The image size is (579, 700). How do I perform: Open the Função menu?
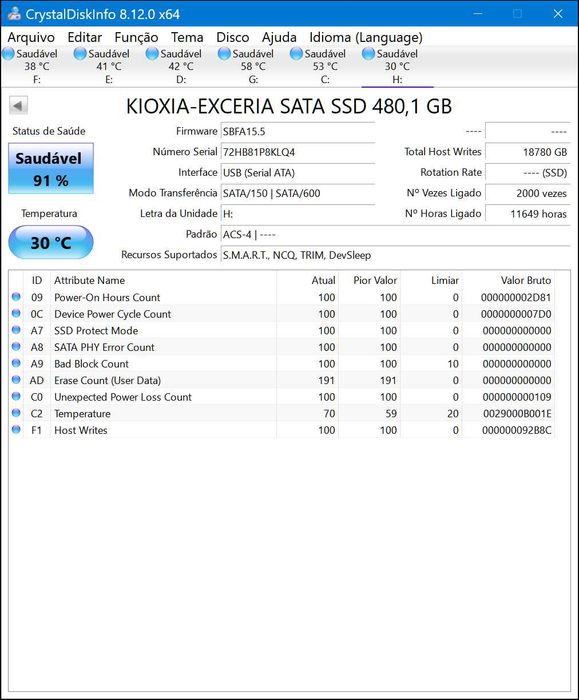136,38
